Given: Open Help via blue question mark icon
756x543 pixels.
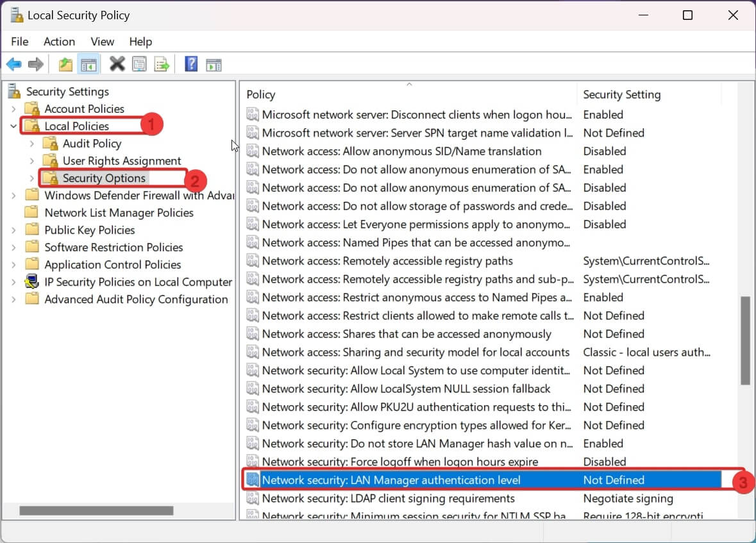Looking at the screenshot, I should [x=190, y=64].
